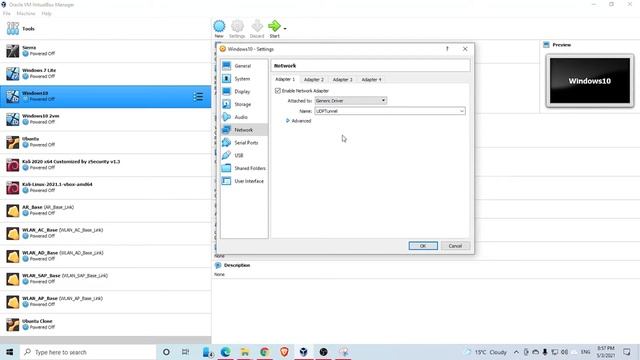Click the Description section header
640x360 pixels.
pyautogui.click(x=237, y=265)
